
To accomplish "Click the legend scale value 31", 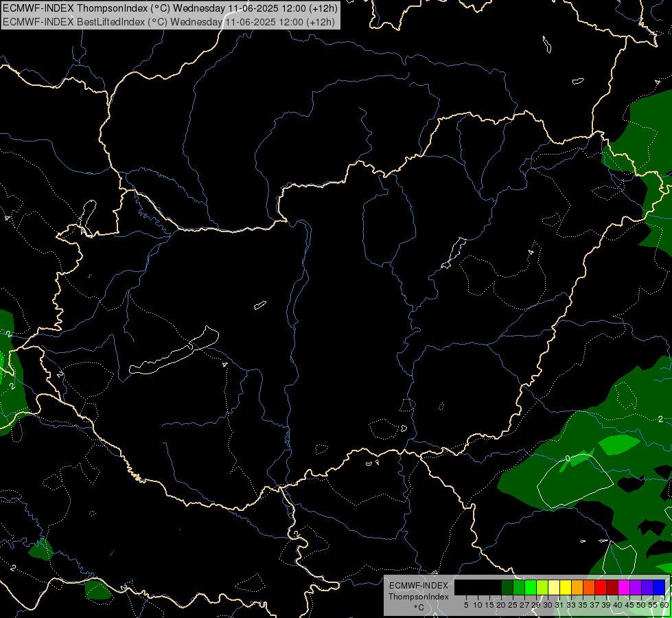I will pyautogui.click(x=559, y=605).
